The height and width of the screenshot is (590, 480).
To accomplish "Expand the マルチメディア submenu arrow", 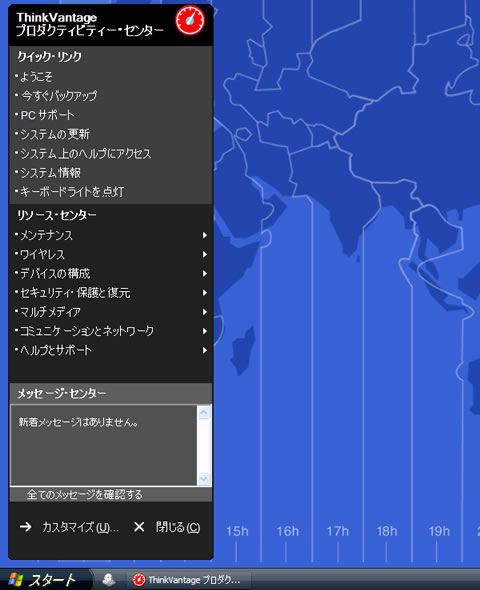I will pos(205,312).
